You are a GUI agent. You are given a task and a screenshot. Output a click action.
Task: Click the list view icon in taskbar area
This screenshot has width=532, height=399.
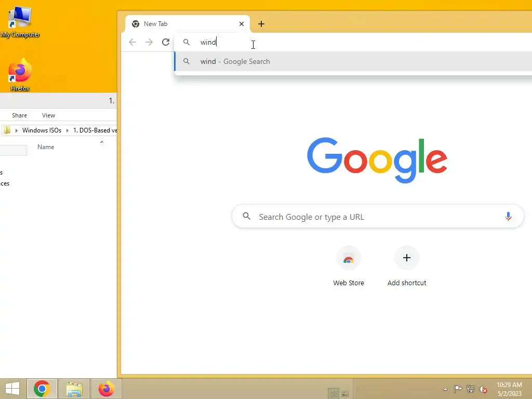[x=334, y=394]
